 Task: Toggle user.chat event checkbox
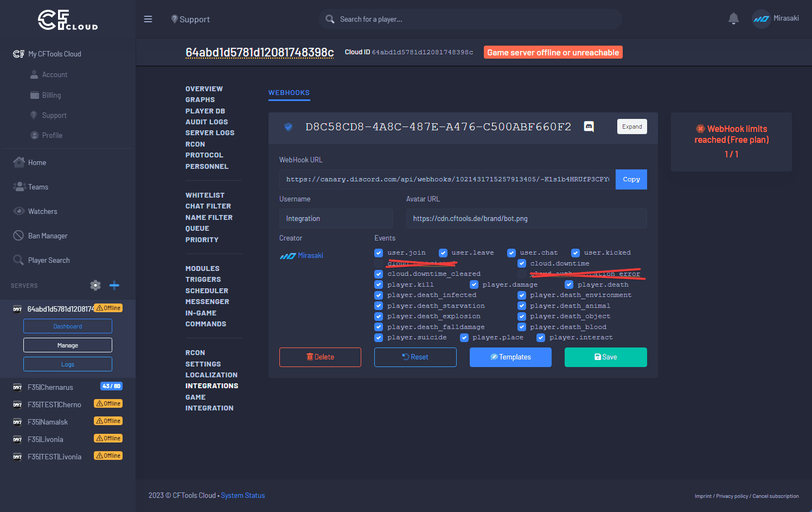[x=512, y=253]
